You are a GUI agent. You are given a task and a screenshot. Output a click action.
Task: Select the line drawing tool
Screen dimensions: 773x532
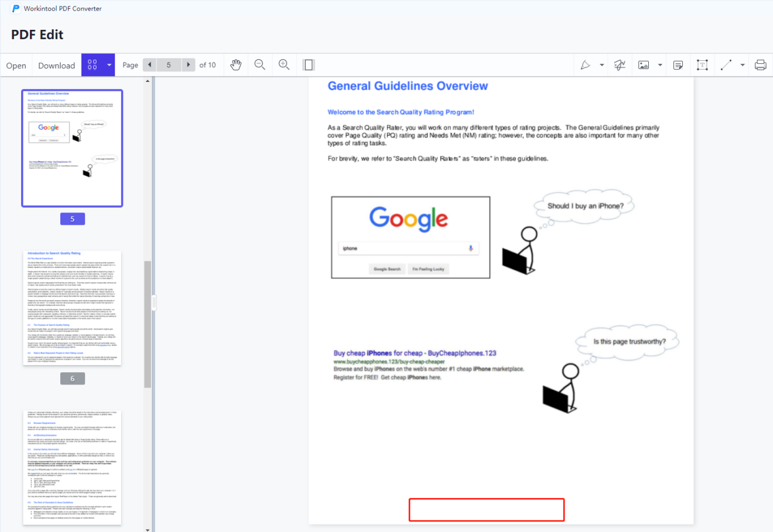726,65
